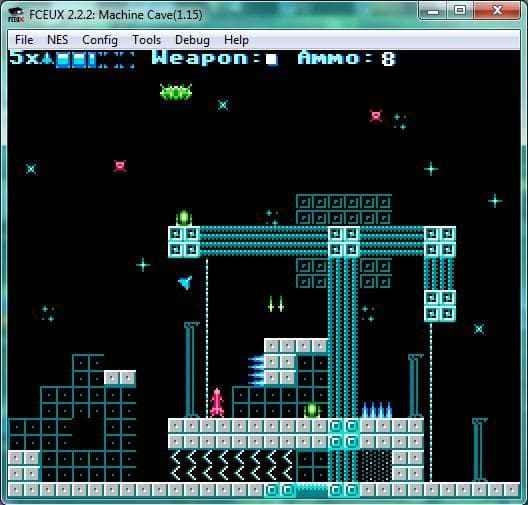Open the Tools menu
Screen dimensions: 528x505
click(146, 40)
